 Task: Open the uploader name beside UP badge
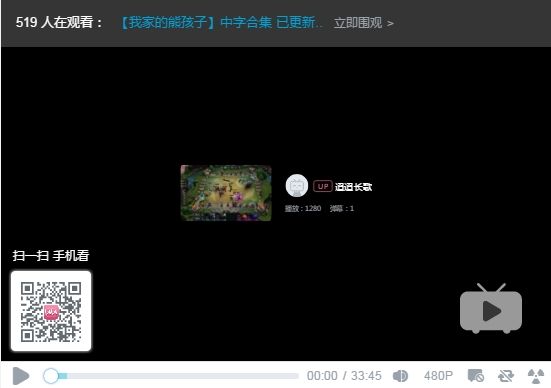354,187
